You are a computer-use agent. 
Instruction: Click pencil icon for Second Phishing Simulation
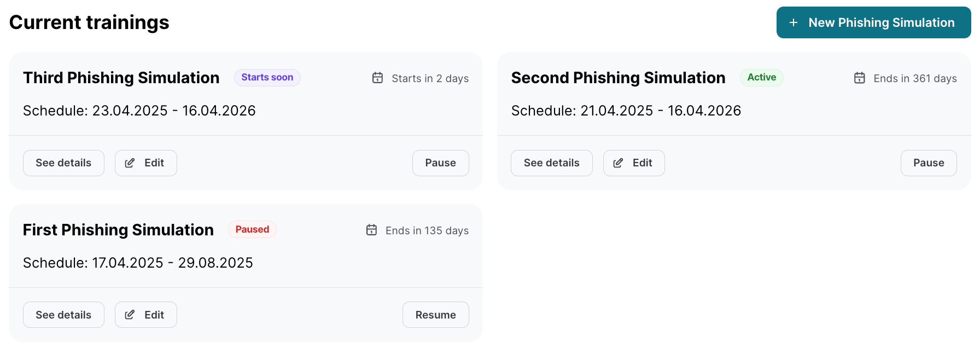point(618,163)
